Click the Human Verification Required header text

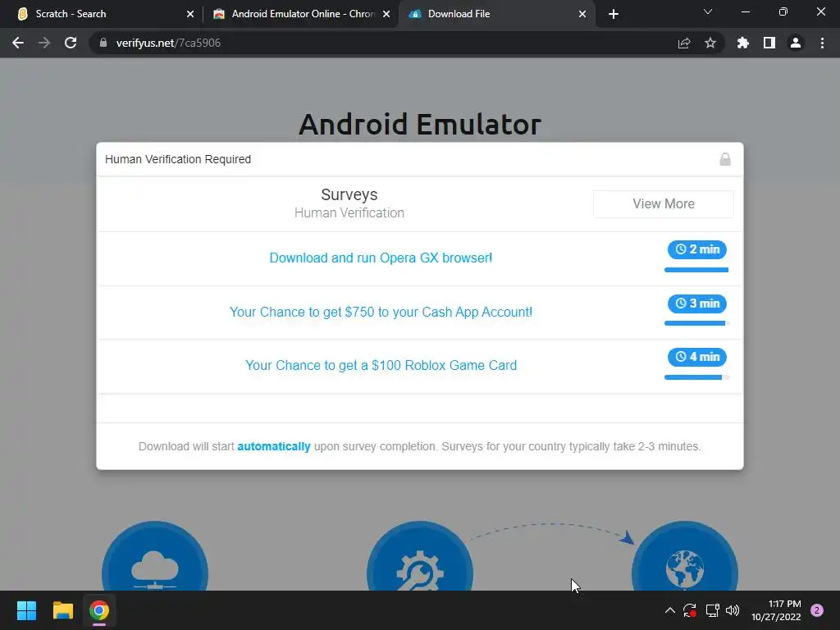tap(178, 159)
